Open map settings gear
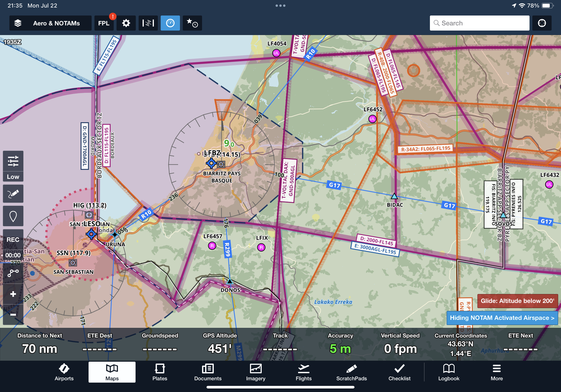 (126, 23)
